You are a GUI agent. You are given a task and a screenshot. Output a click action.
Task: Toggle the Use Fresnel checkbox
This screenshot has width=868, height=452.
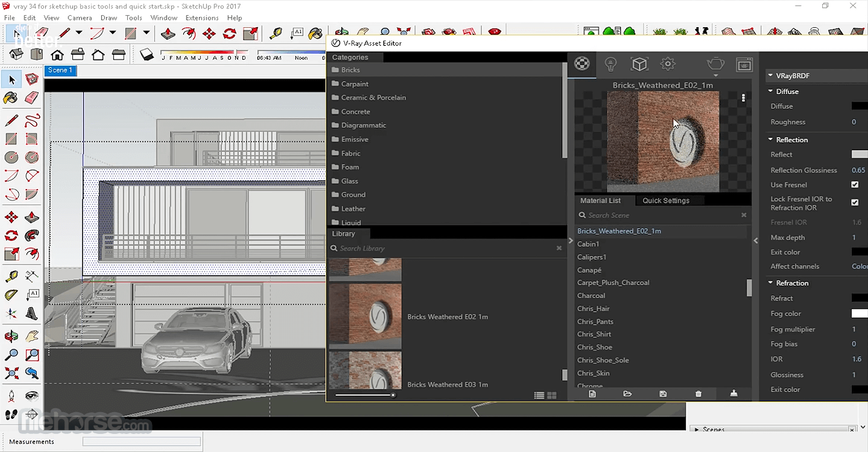tap(855, 185)
